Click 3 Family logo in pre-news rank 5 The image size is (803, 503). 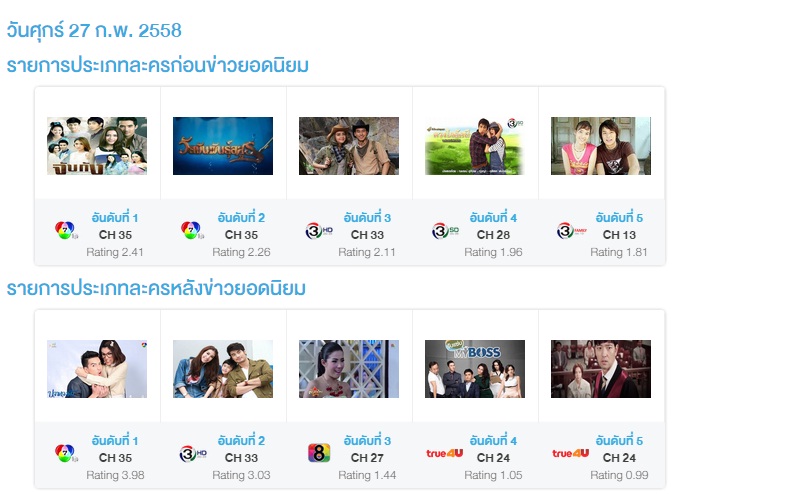point(572,231)
